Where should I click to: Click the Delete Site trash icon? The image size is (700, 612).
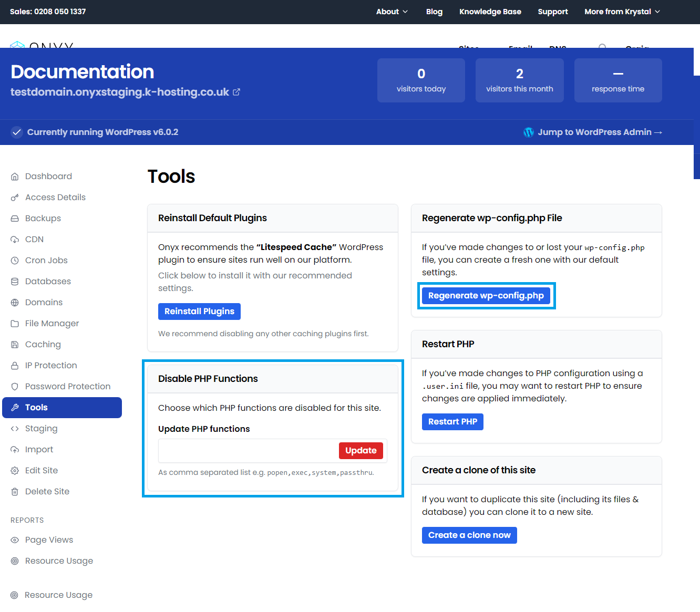[15, 492]
